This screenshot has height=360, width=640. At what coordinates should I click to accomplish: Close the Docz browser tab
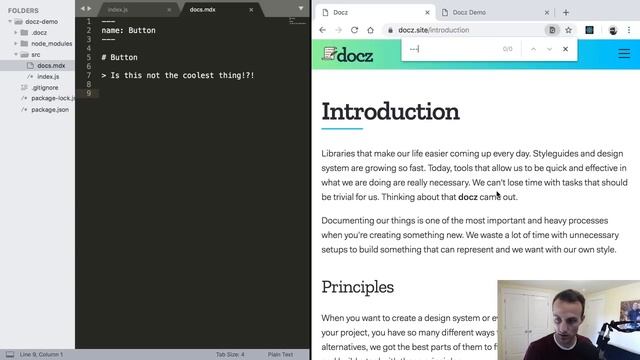pyautogui.click(x=427, y=13)
